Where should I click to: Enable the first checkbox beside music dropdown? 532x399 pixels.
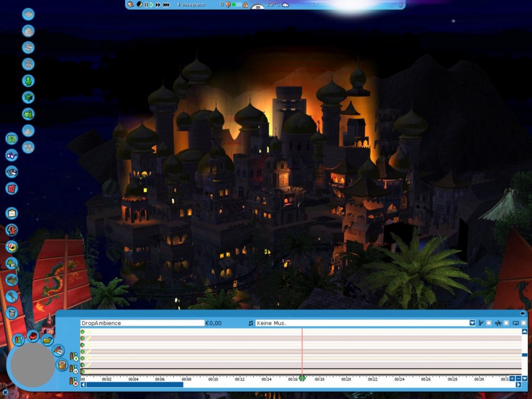(489, 323)
